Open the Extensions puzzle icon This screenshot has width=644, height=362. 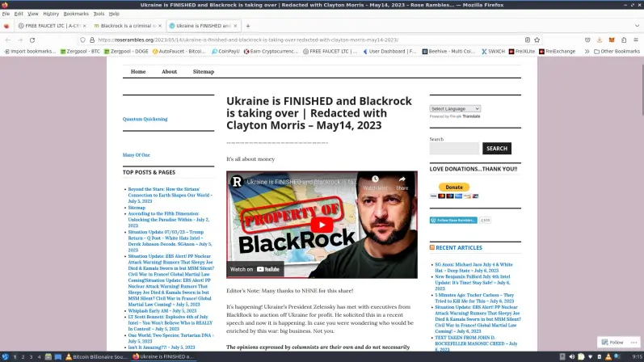624,40
